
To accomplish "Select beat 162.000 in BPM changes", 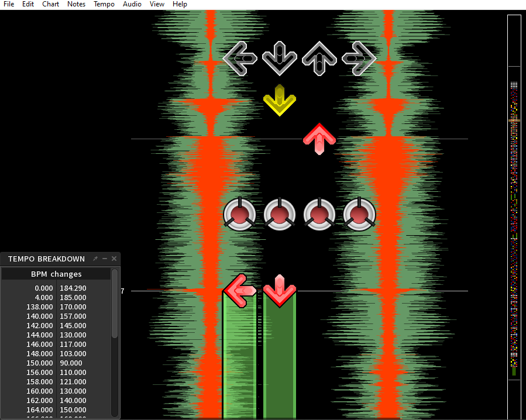I will (40, 401).
